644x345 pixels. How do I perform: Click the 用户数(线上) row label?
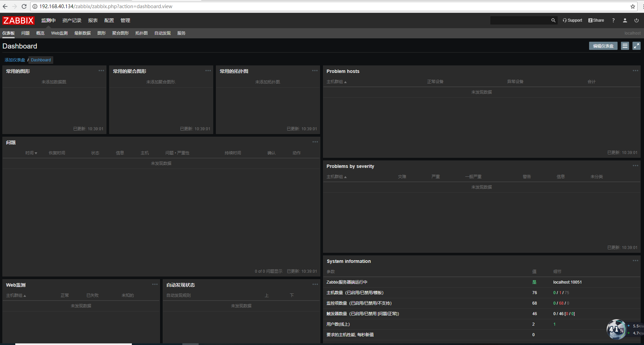tap(338, 324)
